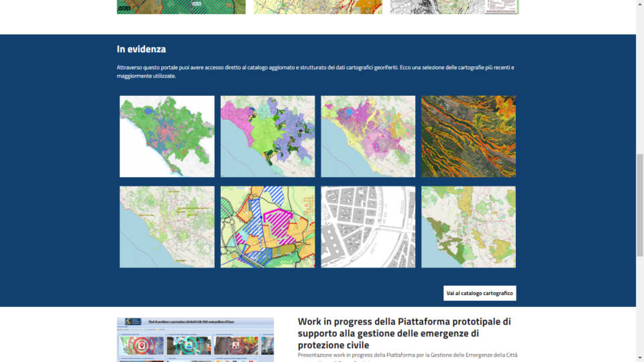Click the In evidenza section heading
Screen dimensions: 644x362
tap(142, 49)
